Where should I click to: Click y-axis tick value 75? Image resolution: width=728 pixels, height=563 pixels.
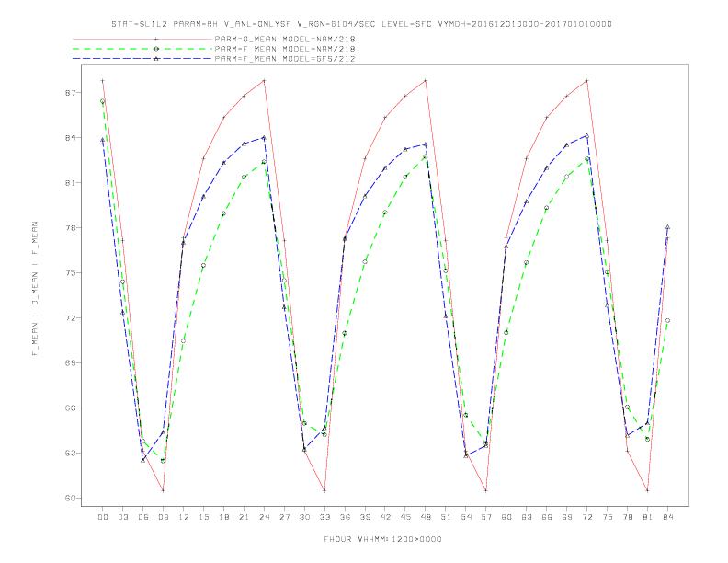(70, 273)
